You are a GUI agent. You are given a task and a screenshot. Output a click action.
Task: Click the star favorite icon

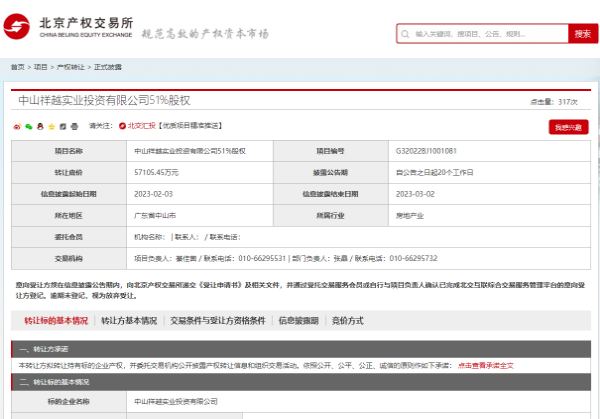click(52, 126)
